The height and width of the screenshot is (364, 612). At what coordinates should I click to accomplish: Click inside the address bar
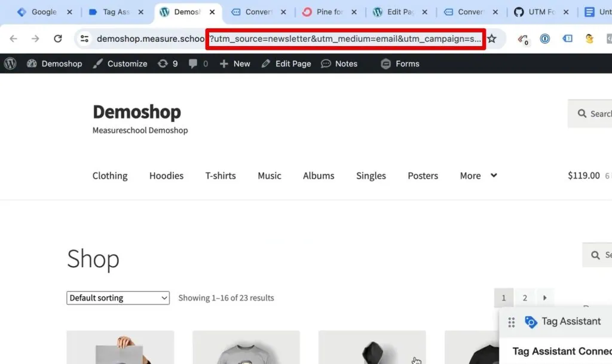(299, 38)
